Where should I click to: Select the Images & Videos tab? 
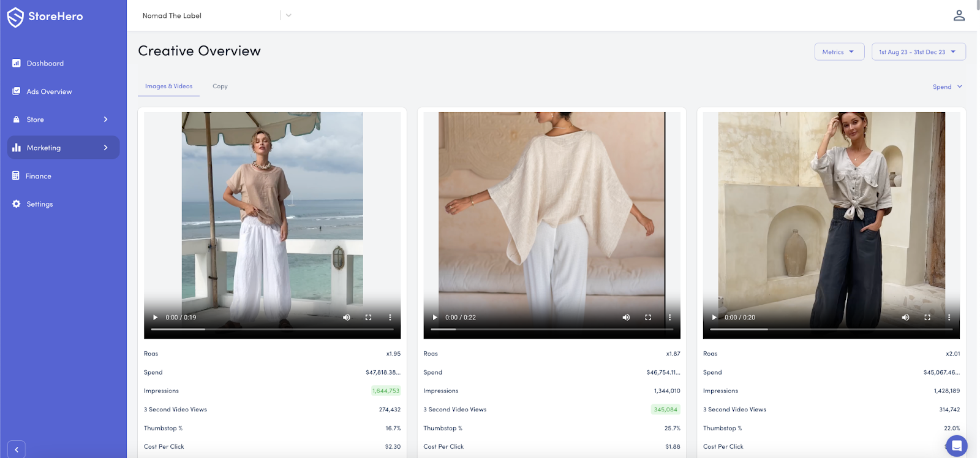tap(168, 86)
